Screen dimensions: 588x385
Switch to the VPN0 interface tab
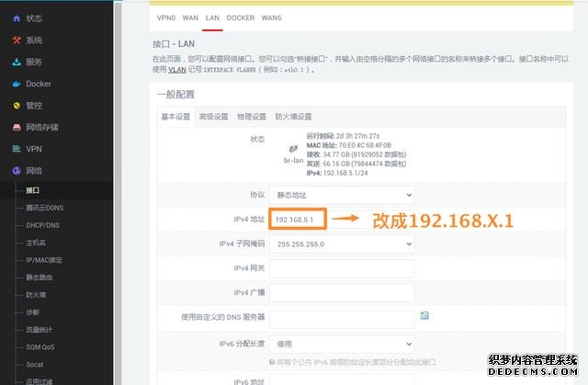(x=166, y=17)
